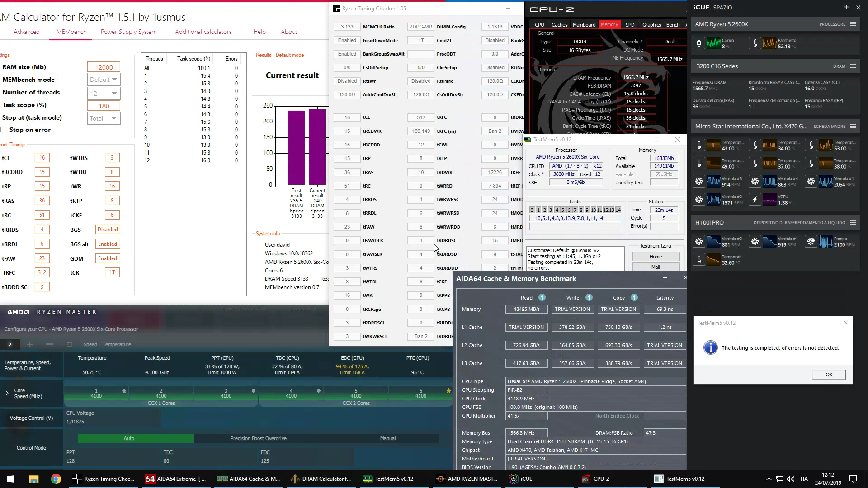Click the Task scope (%) input field

(x=104, y=106)
